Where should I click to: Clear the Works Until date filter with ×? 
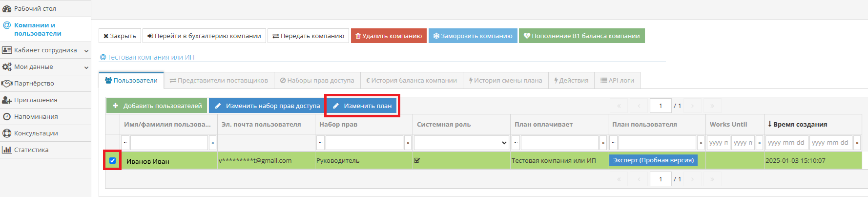(x=759, y=143)
